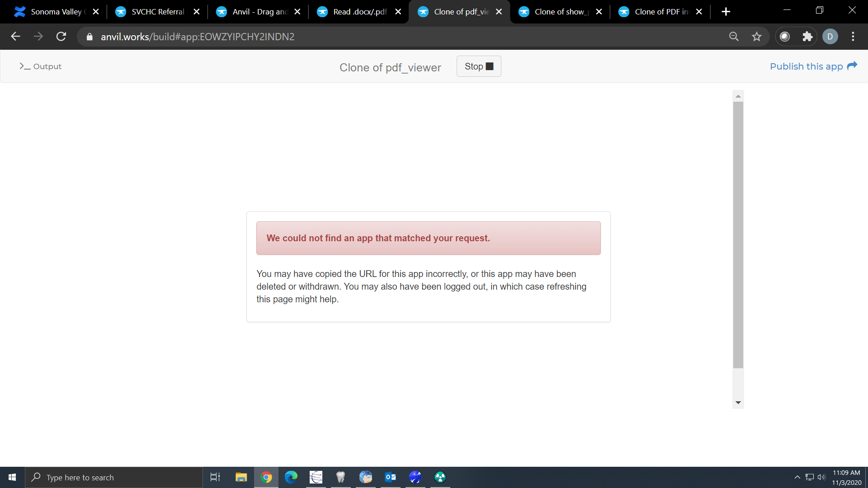Viewport: 868px width, 488px height.
Task: Close the Clone of show_ tab
Action: tap(599, 12)
